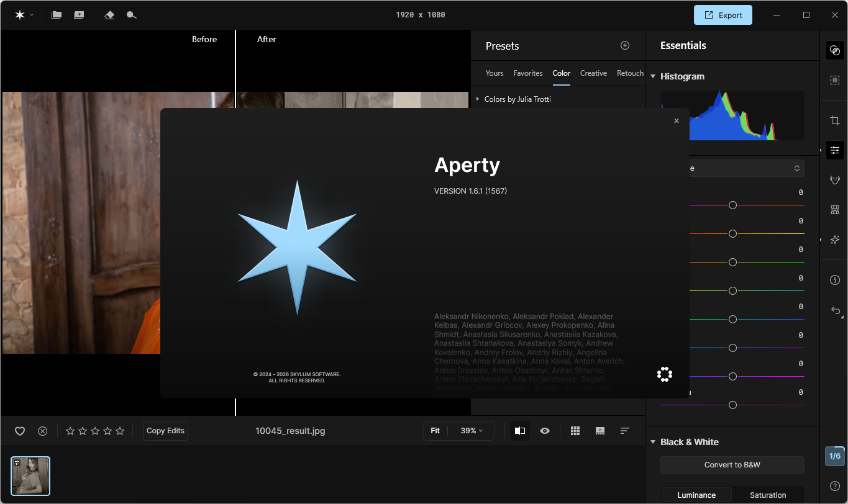Collapse the Black & White section
848x504 pixels.
(x=653, y=443)
